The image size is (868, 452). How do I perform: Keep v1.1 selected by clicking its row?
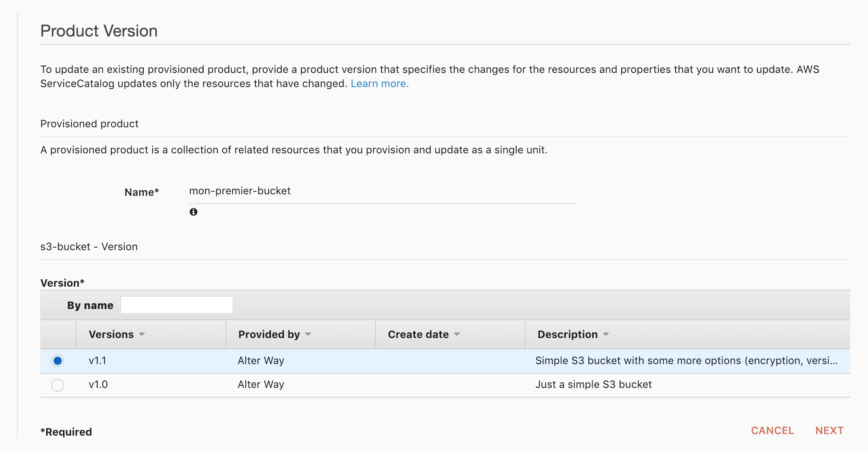[x=261, y=361]
